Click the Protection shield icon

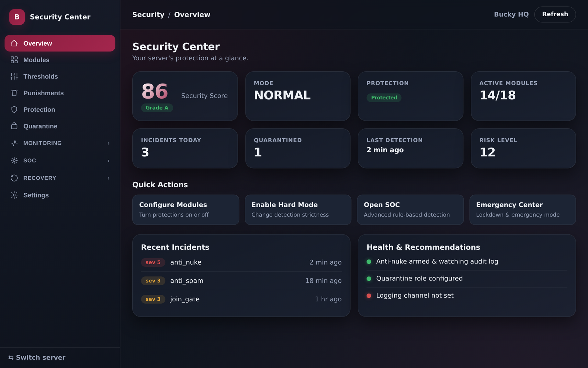(x=14, y=110)
